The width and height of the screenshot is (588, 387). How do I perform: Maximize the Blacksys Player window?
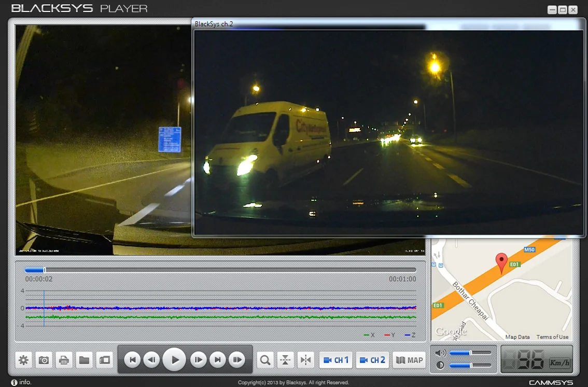point(563,10)
